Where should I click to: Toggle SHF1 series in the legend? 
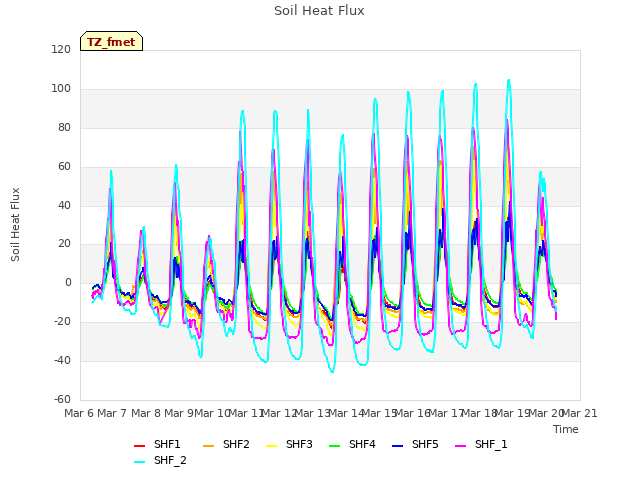point(157,444)
